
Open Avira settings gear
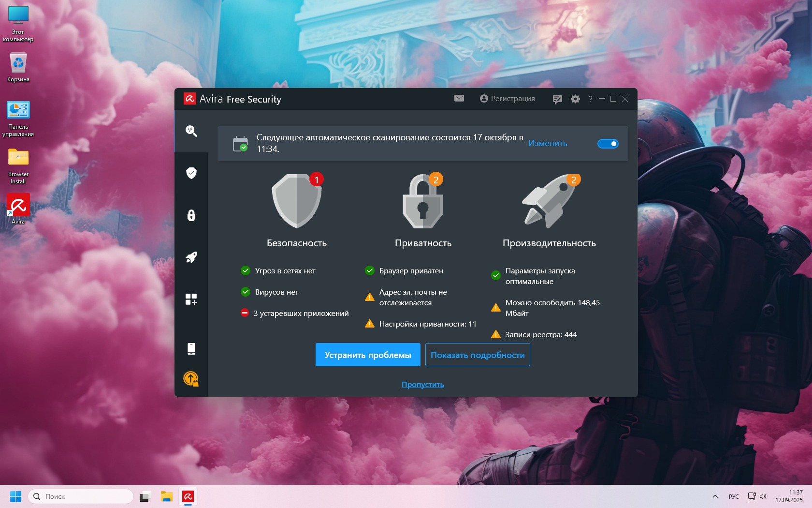(x=575, y=99)
